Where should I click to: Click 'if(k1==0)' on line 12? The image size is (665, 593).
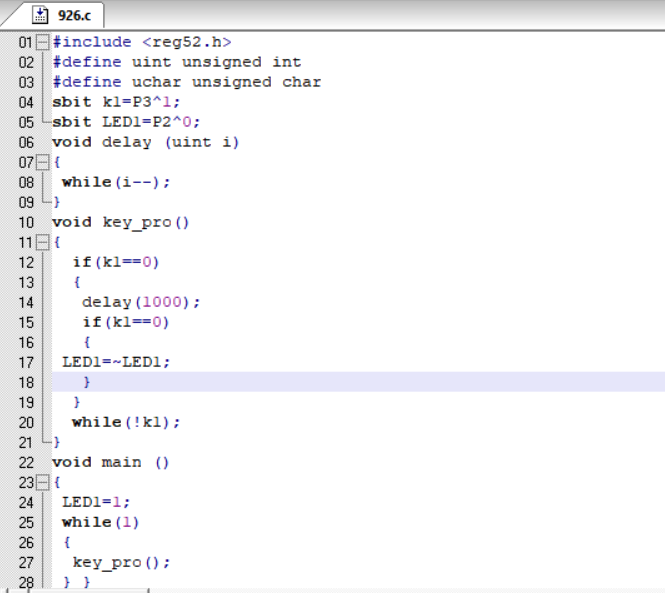(x=116, y=262)
